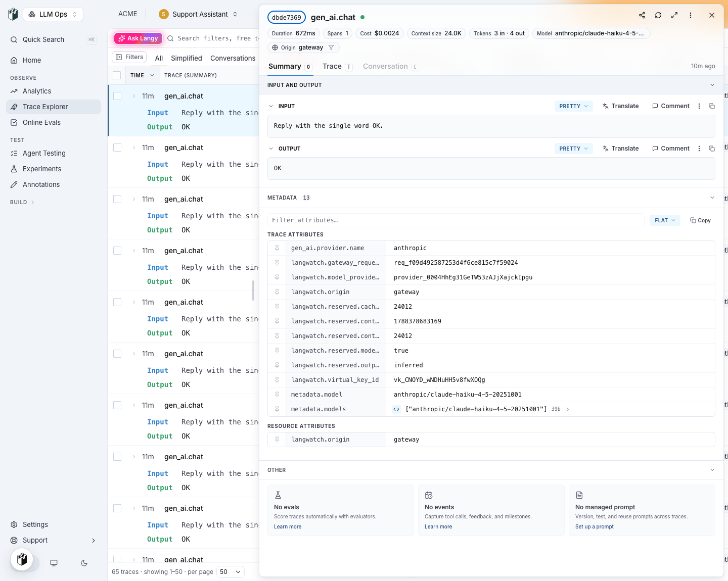Click the Filter attributes input field
The height and width of the screenshot is (581, 728).
[x=455, y=220]
